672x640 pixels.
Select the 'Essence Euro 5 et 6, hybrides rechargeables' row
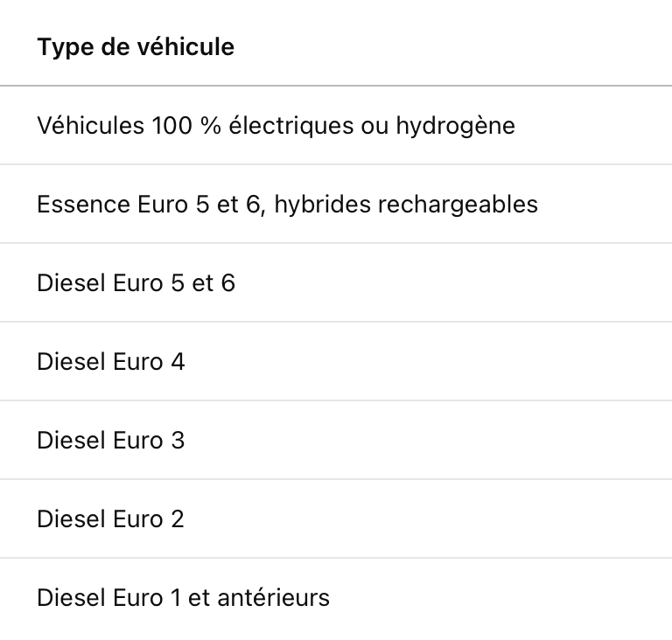tap(287, 205)
